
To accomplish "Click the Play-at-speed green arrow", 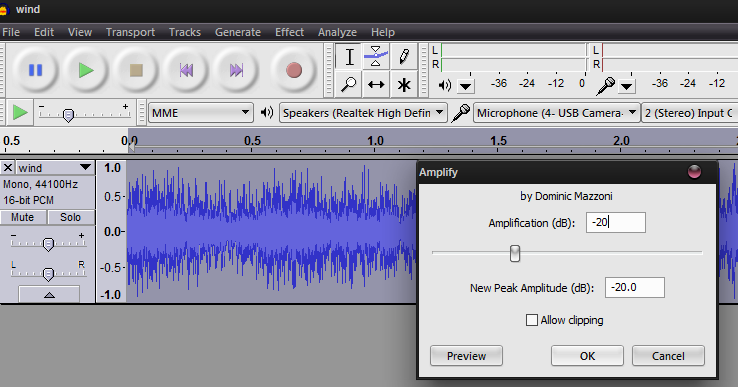I will coord(19,113).
